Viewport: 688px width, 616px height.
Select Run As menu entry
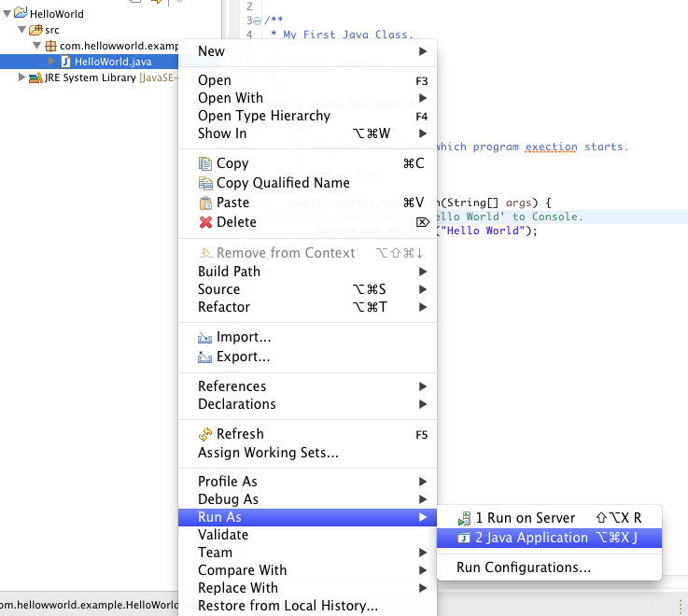(307, 517)
